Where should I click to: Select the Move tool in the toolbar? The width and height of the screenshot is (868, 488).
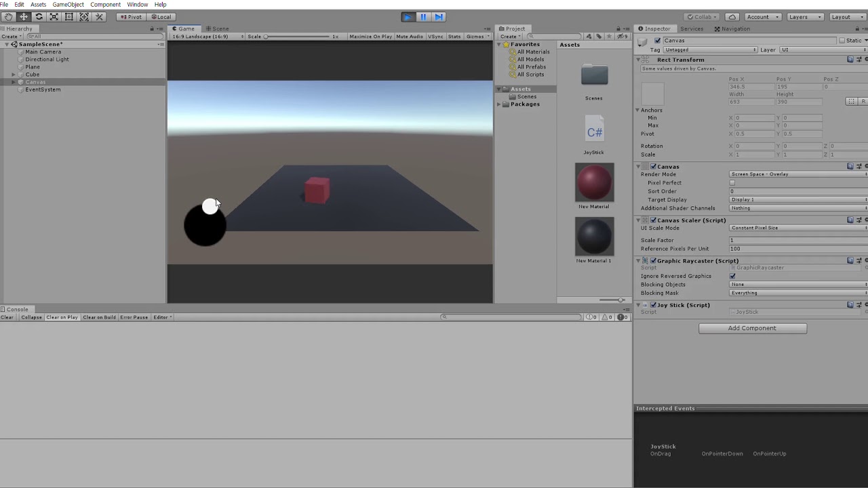(24, 17)
